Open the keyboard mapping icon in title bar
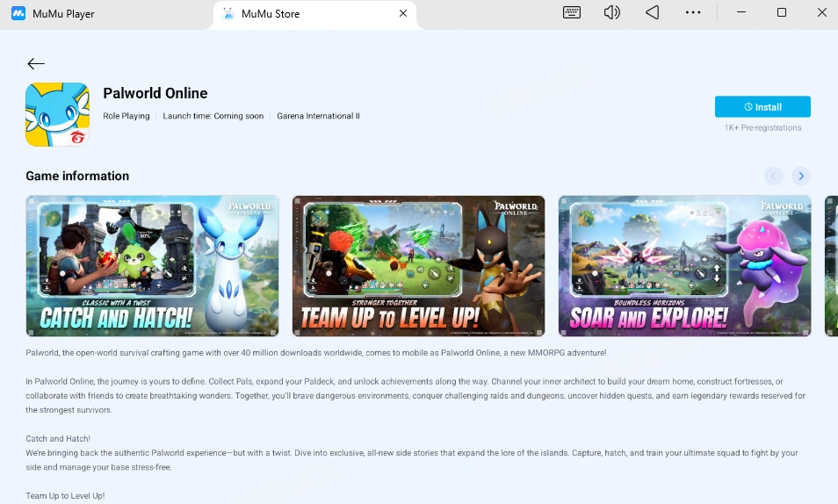 (x=571, y=12)
